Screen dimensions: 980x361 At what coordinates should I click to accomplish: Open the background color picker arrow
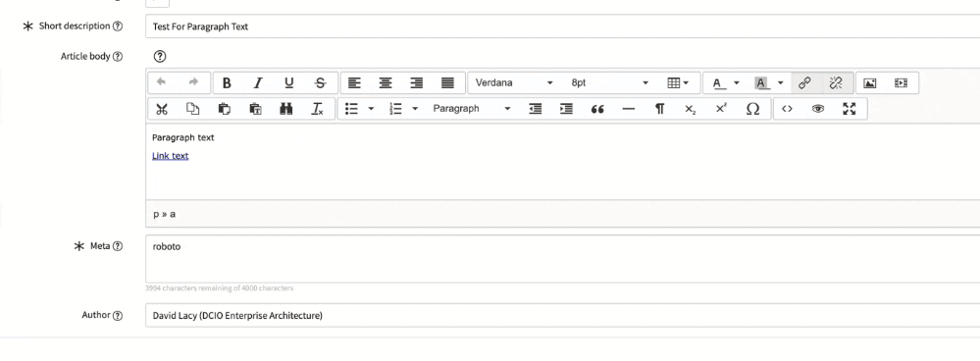(x=780, y=82)
